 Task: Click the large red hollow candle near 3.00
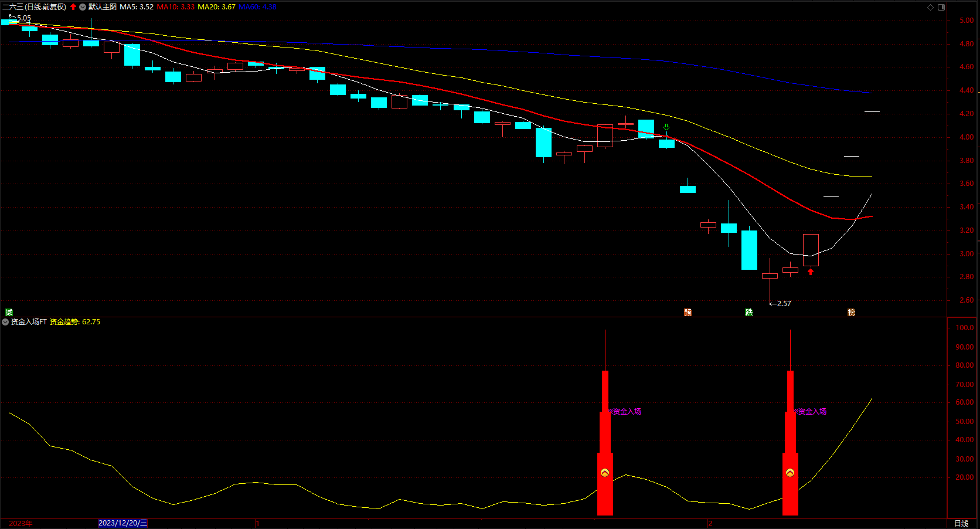click(x=811, y=250)
